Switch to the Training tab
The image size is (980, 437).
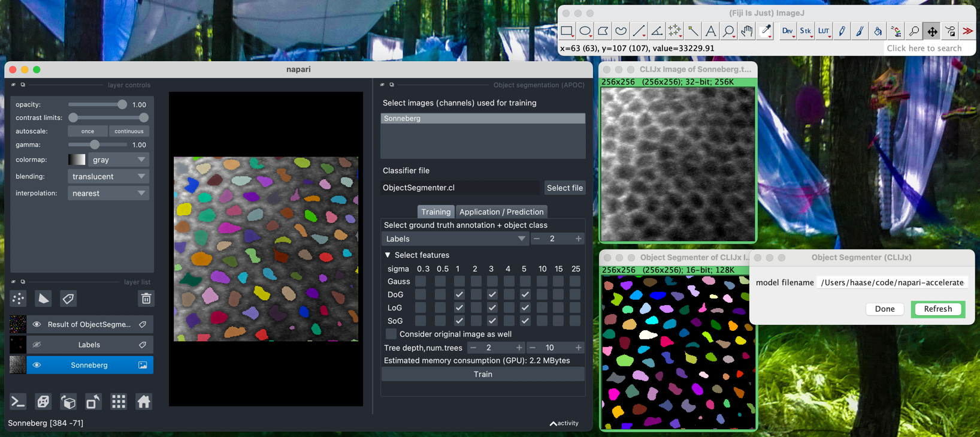[435, 212]
